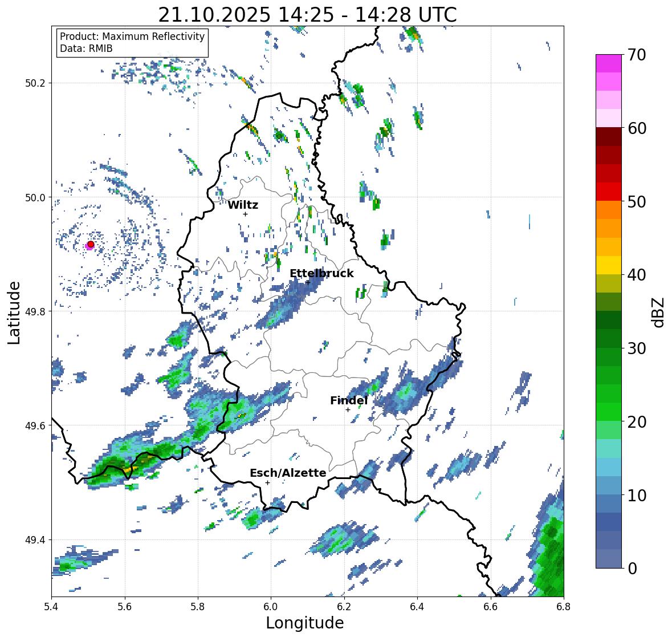Screen dimensions: 672x637
Task: Click longitude tick 5.8
Action: (x=198, y=607)
